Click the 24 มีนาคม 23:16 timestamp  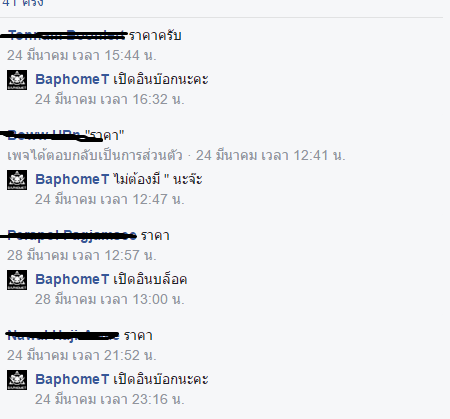[110, 399]
